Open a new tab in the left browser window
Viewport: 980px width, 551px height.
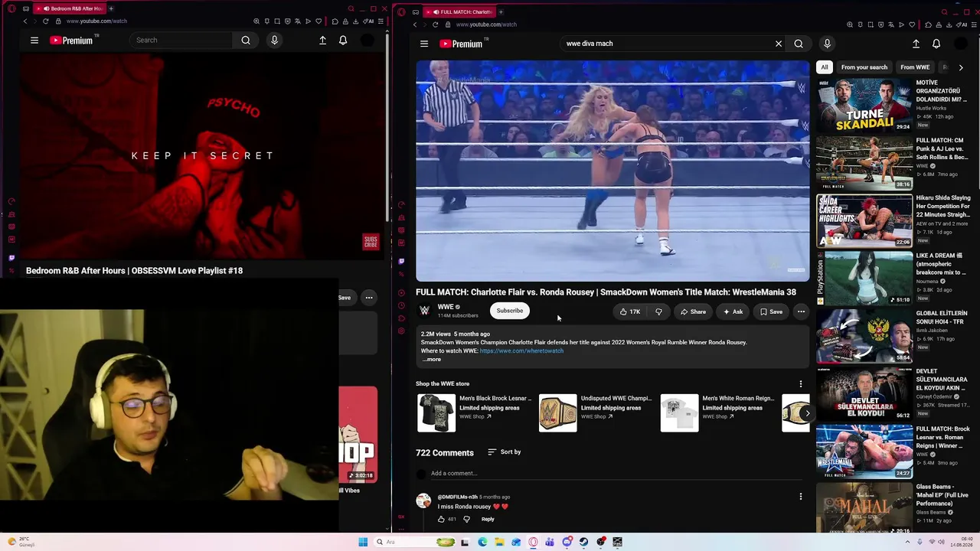(111, 8)
